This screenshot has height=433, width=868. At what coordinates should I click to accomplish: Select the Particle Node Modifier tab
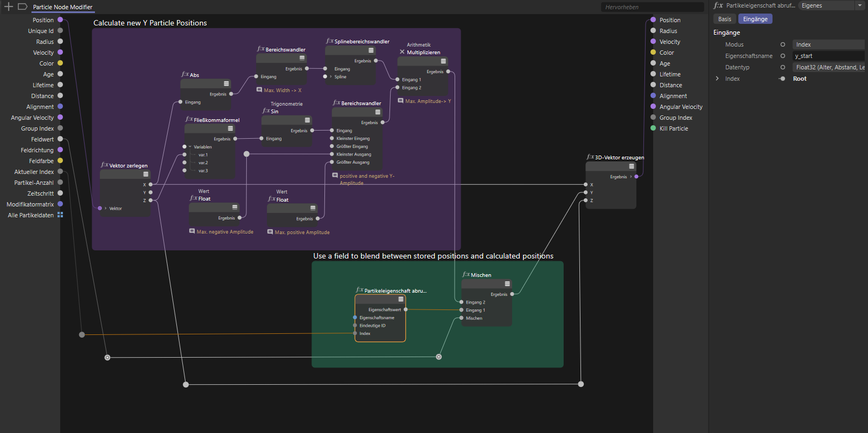coord(62,7)
